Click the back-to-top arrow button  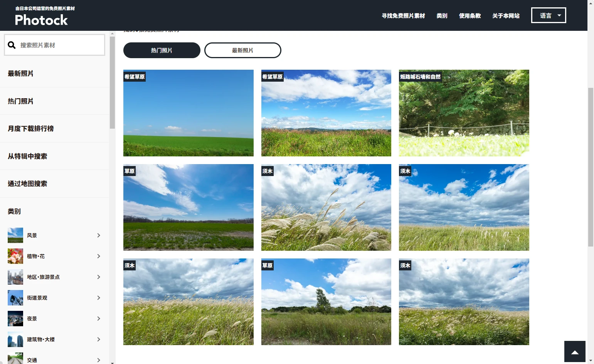pyautogui.click(x=575, y=352)
